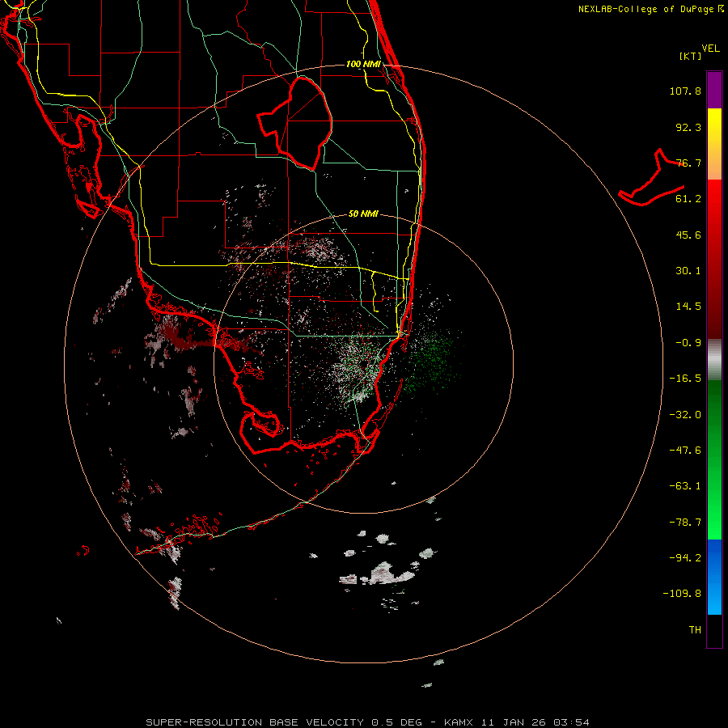Click the purple segment of color bar
Viewport: 728px width, 728px height.
tap(714, 90)
